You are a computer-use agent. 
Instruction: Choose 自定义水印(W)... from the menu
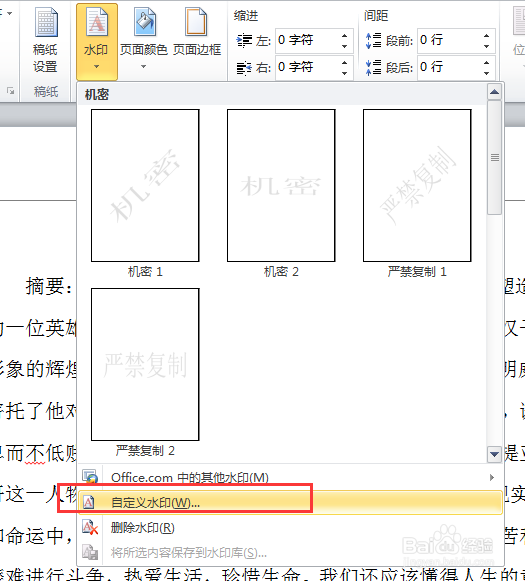[290, 502]
